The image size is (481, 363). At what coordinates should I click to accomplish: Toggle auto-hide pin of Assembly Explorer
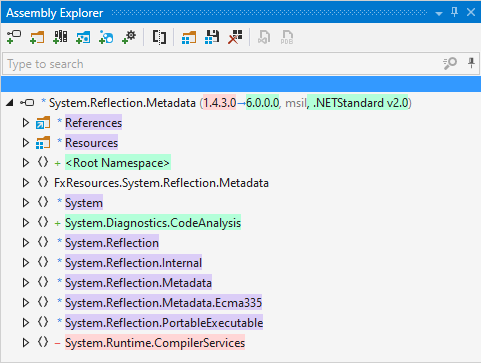pos(454,13)
